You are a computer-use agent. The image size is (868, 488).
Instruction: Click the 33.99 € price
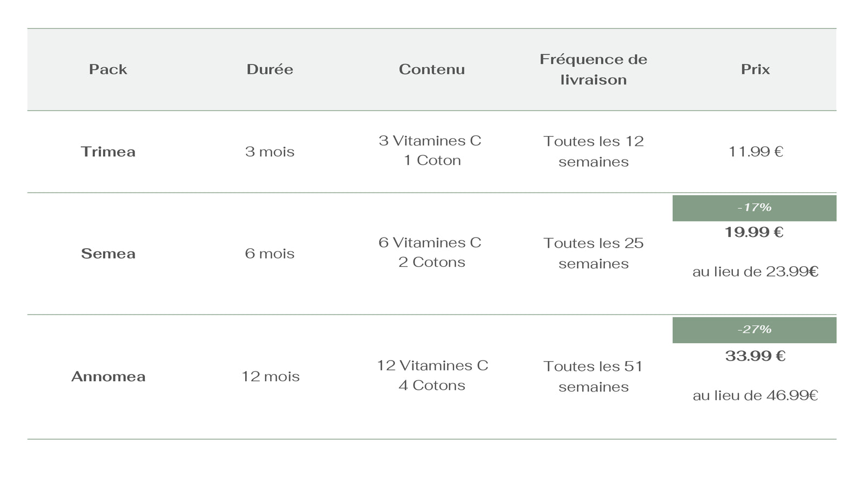(755, 356)
